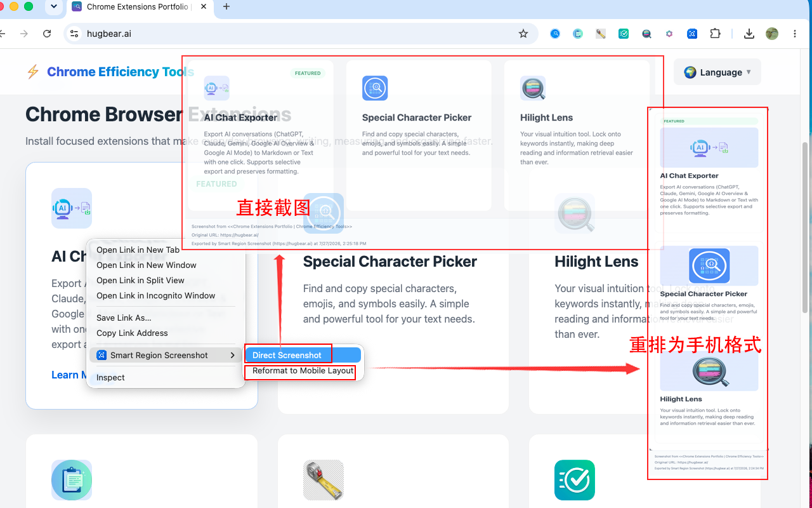The image size is (812, 508).
Task: Click the green checkmark extension toolbar icon
Action: click(x=624, y=34)
